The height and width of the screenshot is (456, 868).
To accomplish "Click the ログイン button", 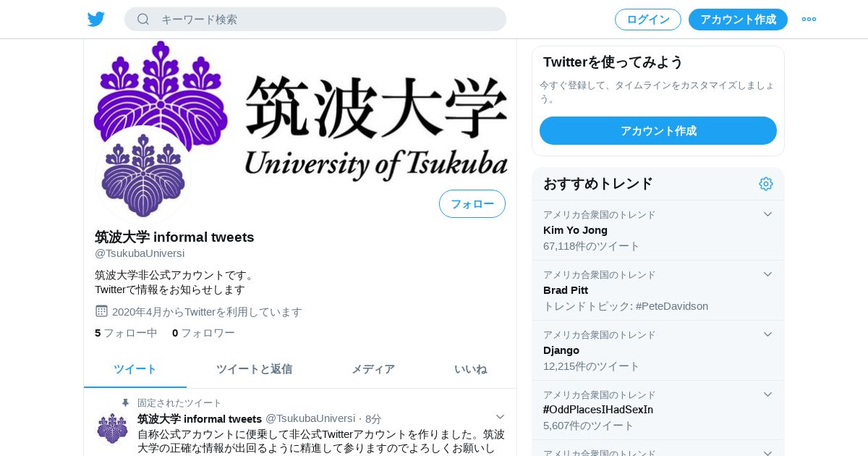I will tap(648, 20).
